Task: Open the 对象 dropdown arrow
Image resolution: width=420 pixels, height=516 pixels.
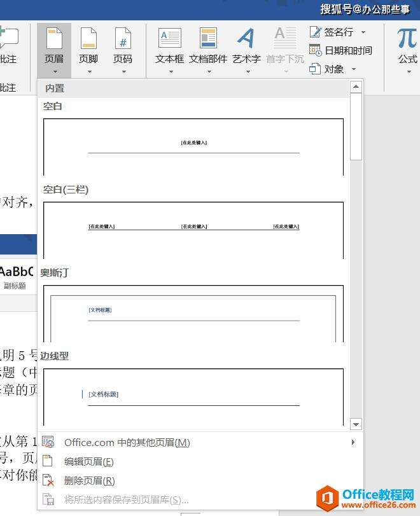Action: click(x=354, y=69)
